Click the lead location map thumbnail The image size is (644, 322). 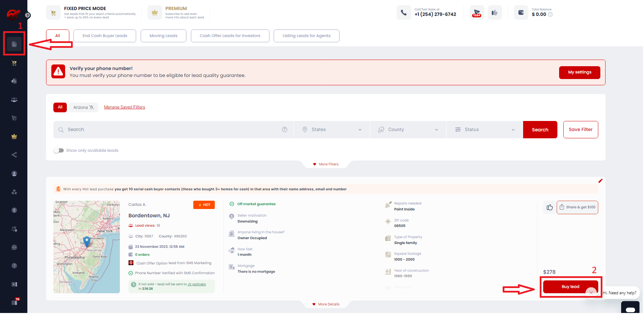pos(87,247)
